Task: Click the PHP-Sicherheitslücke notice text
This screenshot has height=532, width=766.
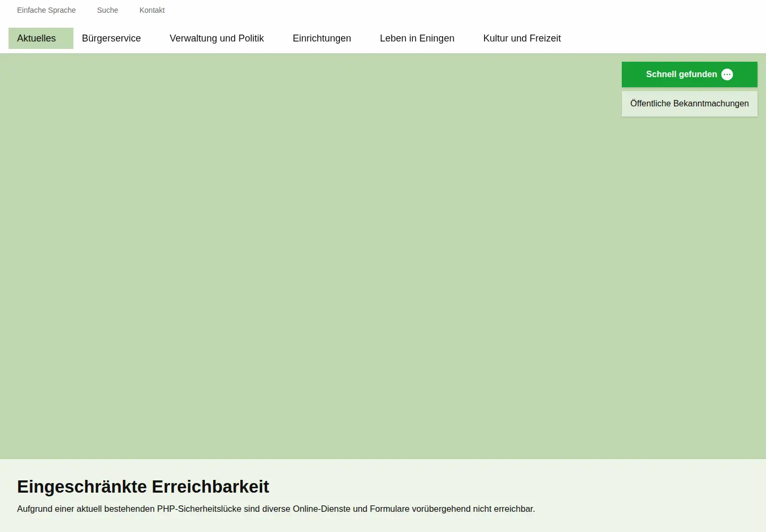Action: pyautogui.click(x=276, y=509)
